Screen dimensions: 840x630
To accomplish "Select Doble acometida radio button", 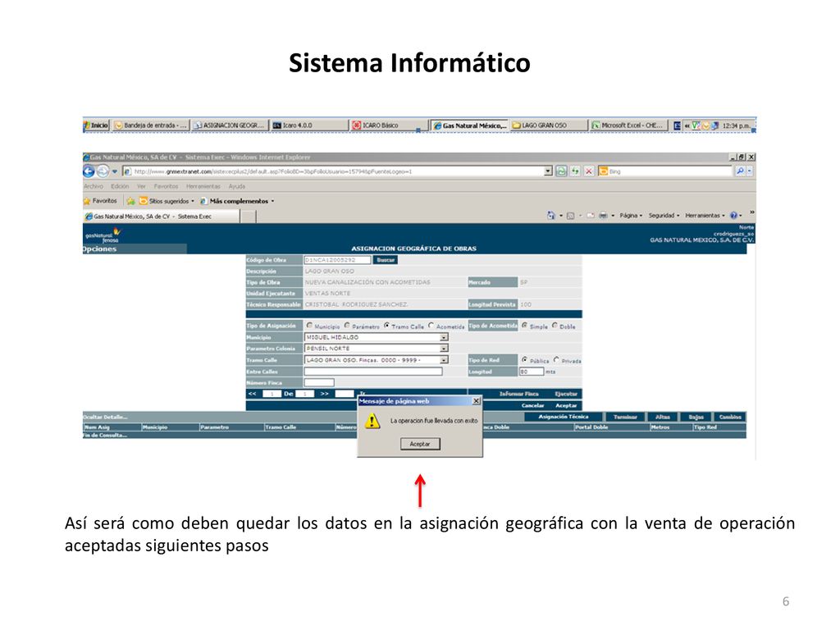I will (555, 326).
